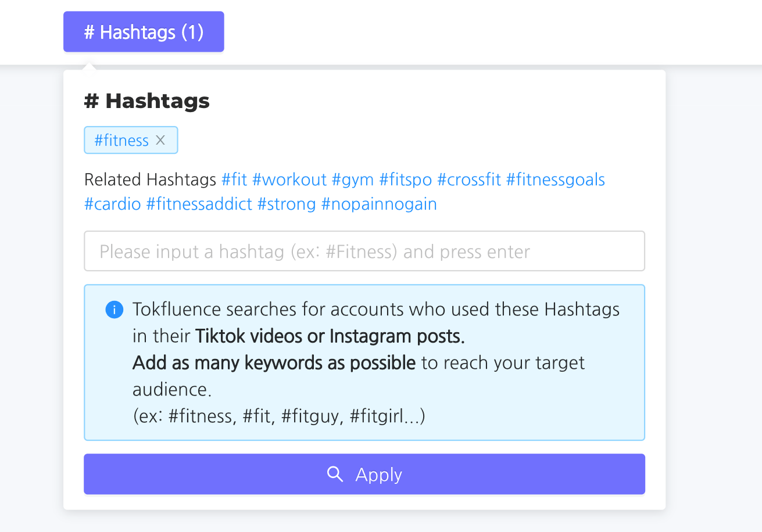Click the magnifier icon on the Apply button

click(335, 474)
